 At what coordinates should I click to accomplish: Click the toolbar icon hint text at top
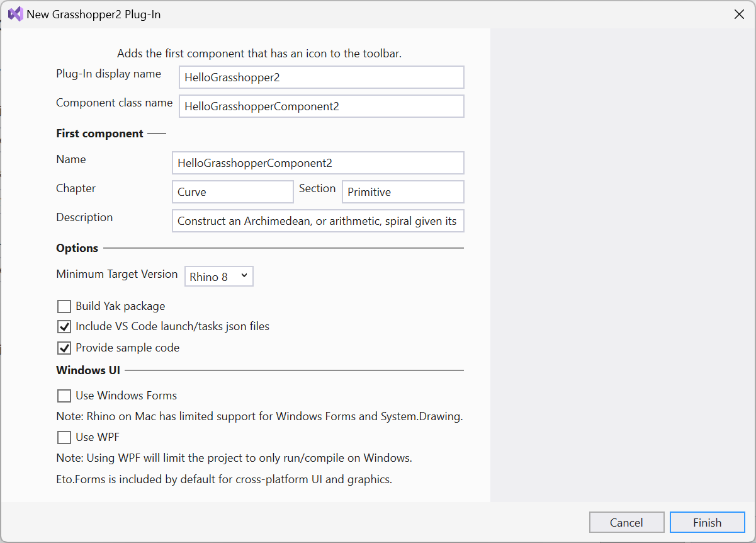pyautogui.click(x=259, y=54)
